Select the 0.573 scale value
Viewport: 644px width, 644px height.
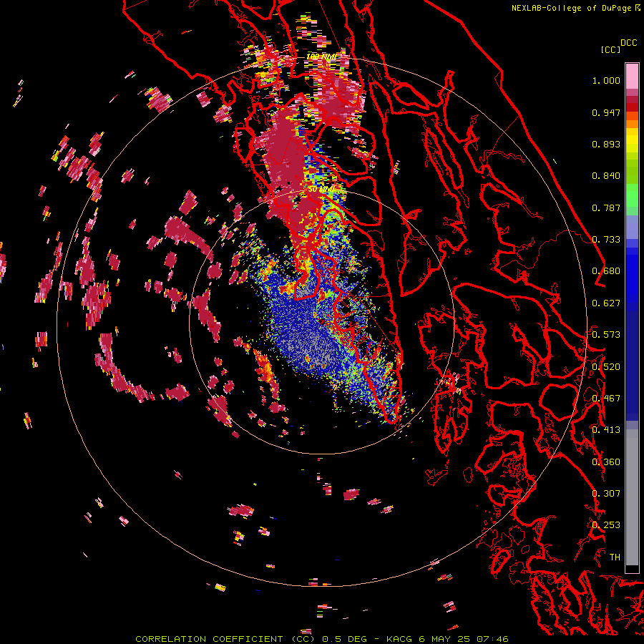point(606,335)
